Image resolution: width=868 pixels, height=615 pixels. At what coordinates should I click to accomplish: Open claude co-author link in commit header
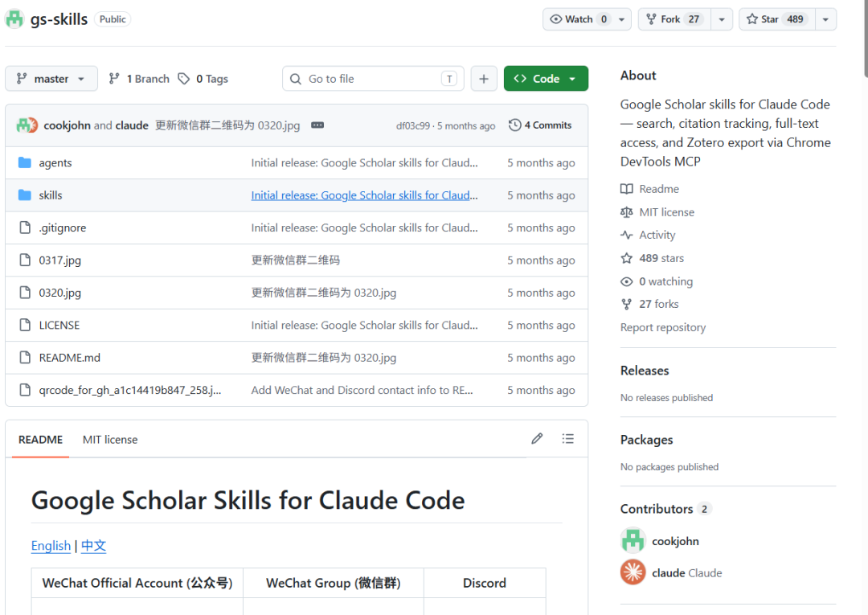click(x=132, y=125)
